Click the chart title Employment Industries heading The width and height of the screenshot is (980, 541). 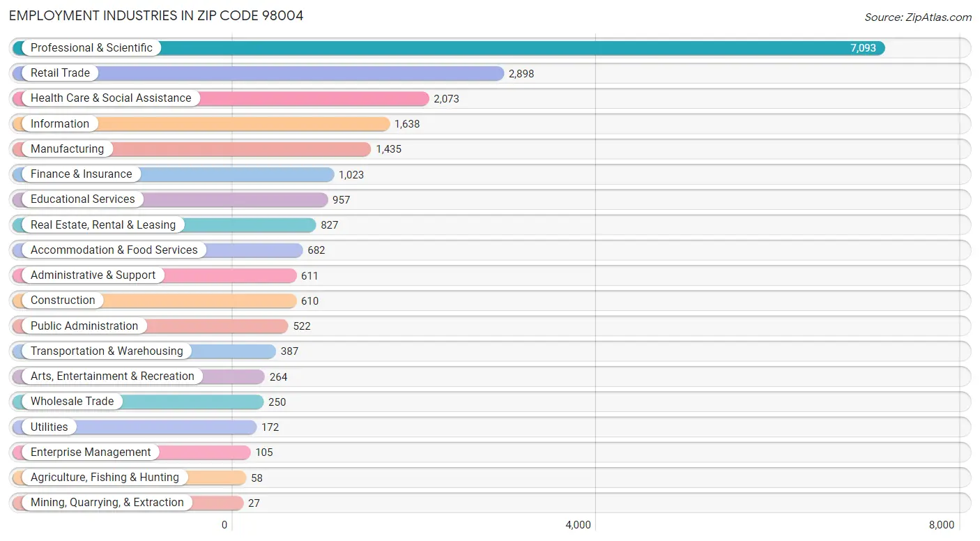[x=156, y=15]
